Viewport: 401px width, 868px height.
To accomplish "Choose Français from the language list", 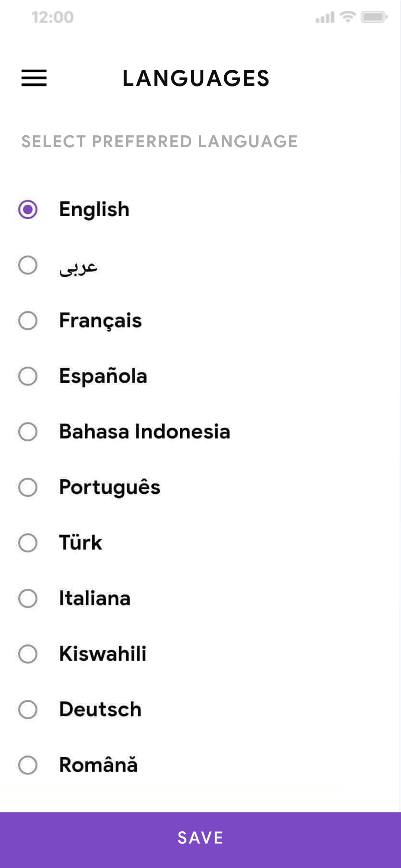I will 27,321.
